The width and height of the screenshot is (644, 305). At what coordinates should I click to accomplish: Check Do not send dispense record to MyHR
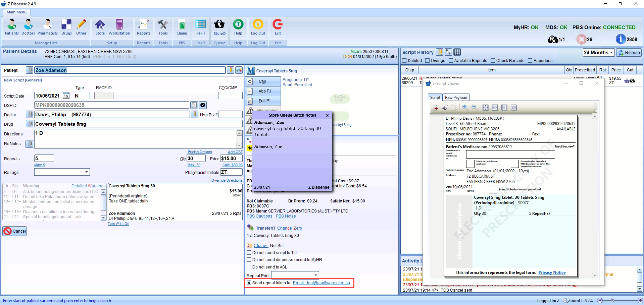pyautogui.click(x=249, y=260)
